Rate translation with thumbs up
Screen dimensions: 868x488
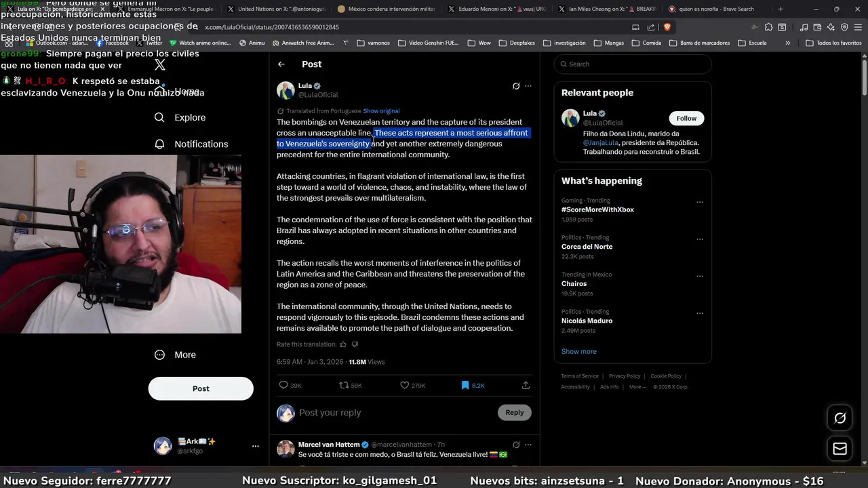(343, 344)
